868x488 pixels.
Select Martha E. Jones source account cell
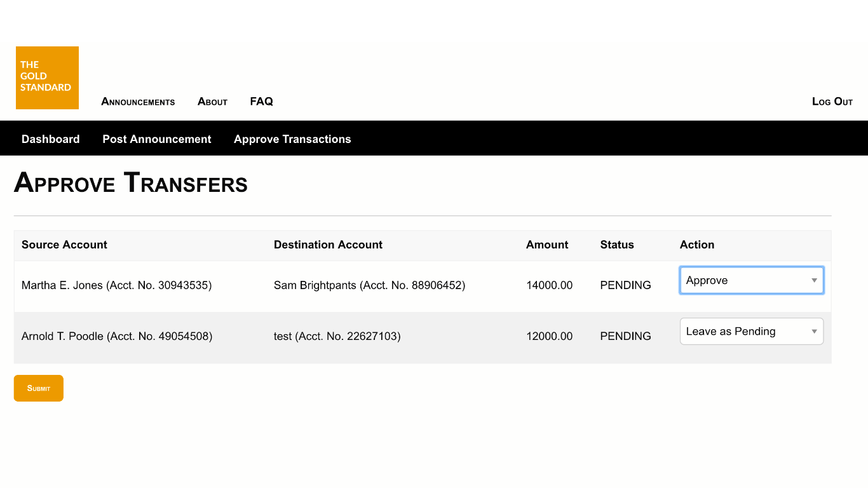click(117, 285)
